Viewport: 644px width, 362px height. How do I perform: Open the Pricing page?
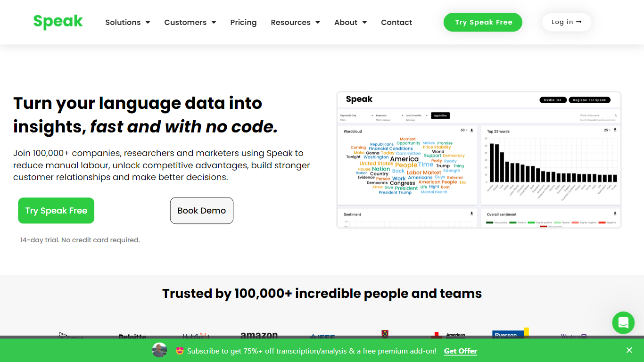(x=243, y=22)
